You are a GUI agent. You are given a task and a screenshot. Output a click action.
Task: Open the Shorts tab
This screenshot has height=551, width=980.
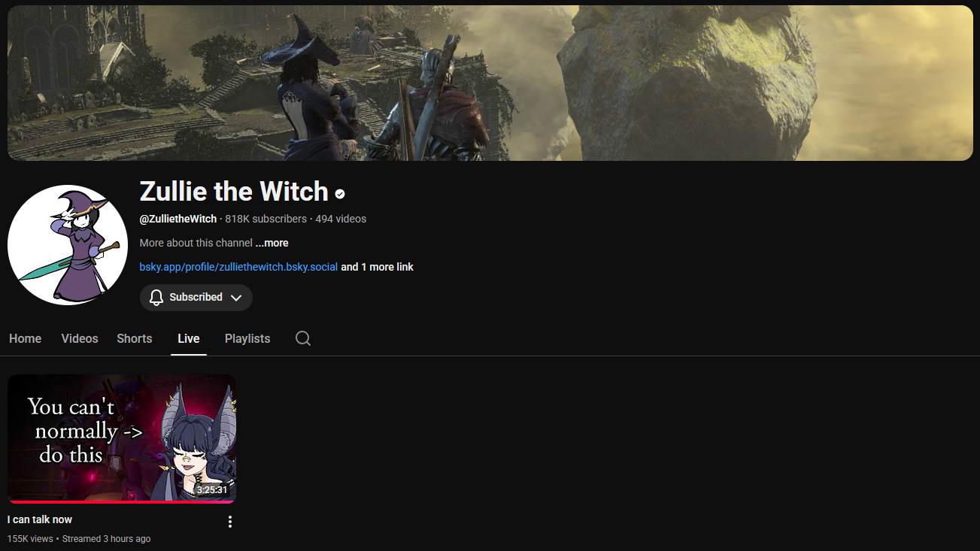click(x=135, y=338)
